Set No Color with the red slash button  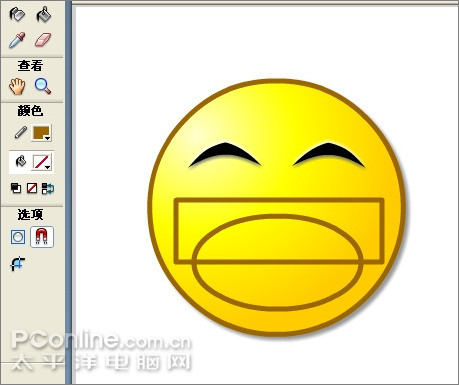[x=32, y=188]
